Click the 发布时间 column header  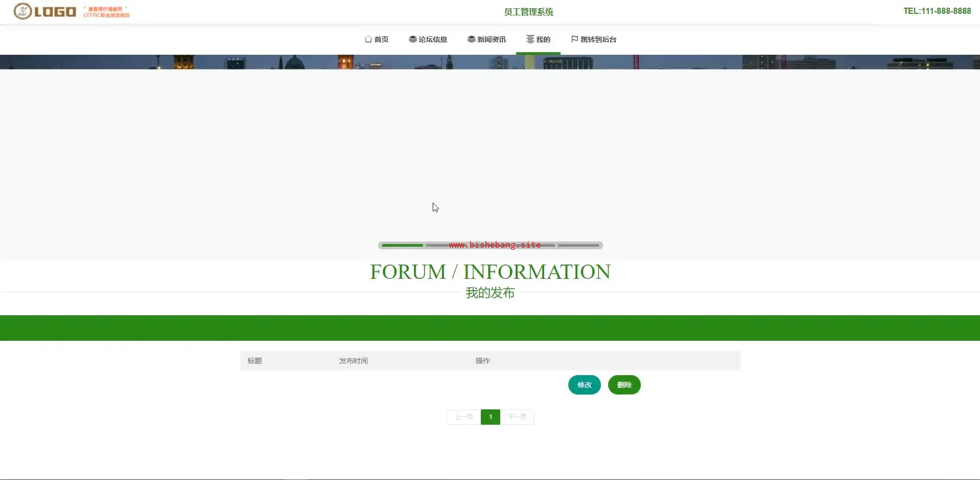click(353, 361)
